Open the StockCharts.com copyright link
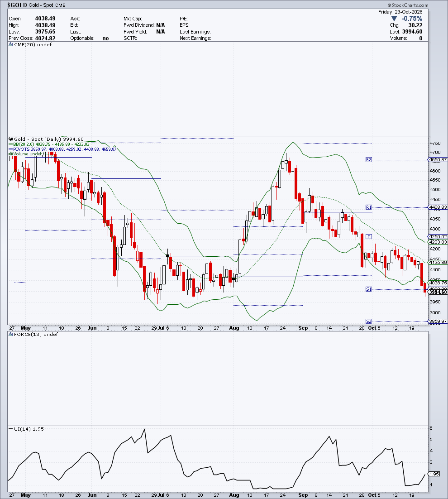 click(x=408, y=5)
